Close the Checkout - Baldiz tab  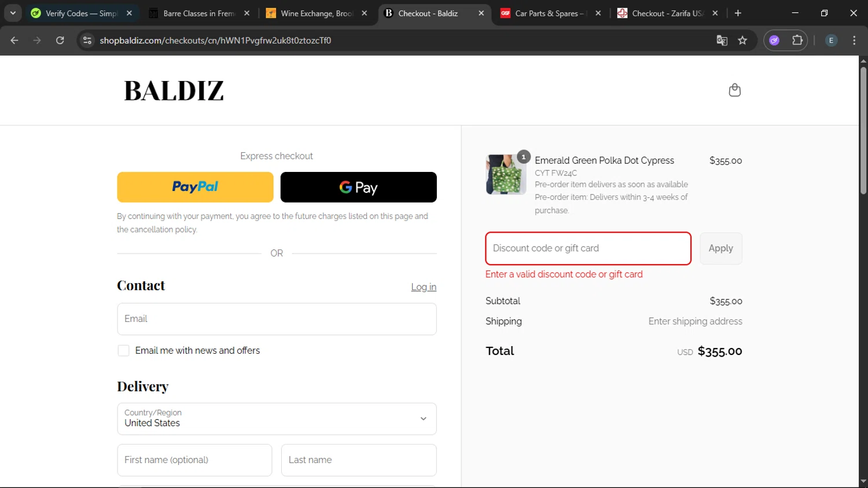click(x=481, y=13)
